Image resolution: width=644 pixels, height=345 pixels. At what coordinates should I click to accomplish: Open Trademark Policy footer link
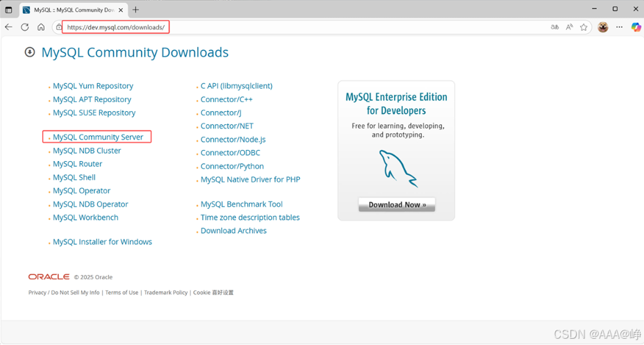point(166,292)
